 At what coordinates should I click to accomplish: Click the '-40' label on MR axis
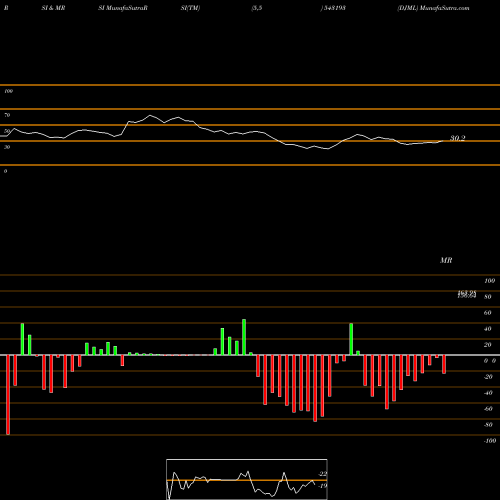[488, 393]
